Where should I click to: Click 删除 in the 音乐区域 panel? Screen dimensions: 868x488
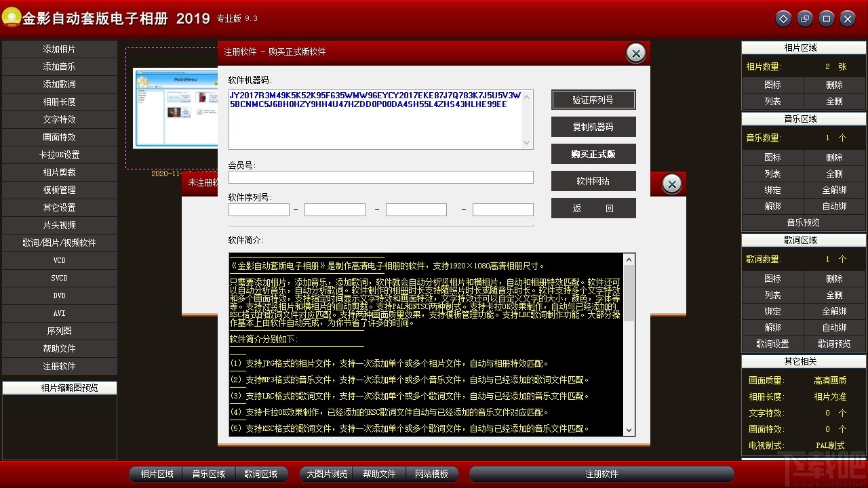[835, 158]
